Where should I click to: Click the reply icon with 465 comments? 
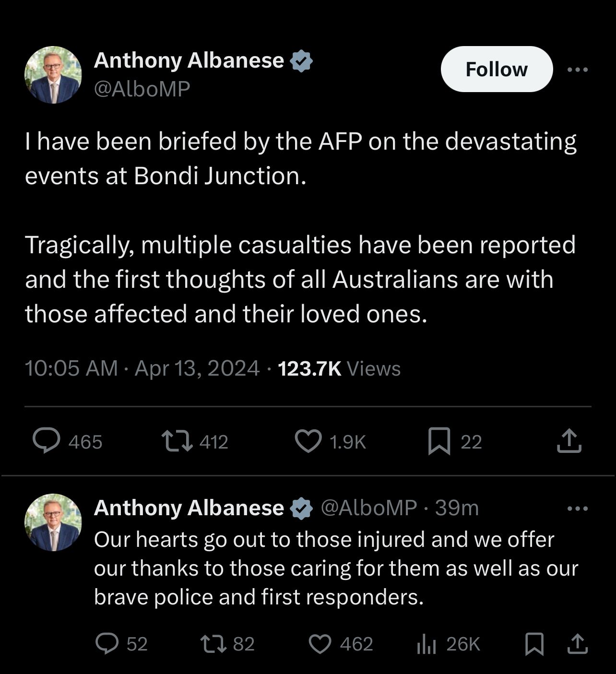[47, 441]
